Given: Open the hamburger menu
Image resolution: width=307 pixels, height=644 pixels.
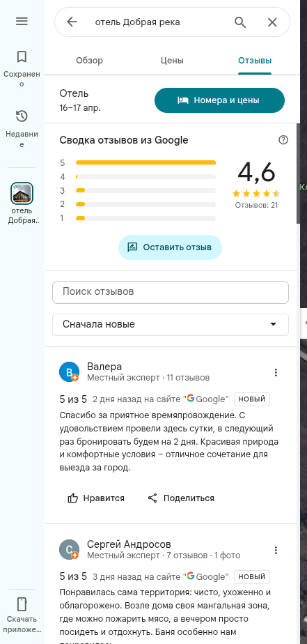Looking at the screenshot, I should coord(22,22).
